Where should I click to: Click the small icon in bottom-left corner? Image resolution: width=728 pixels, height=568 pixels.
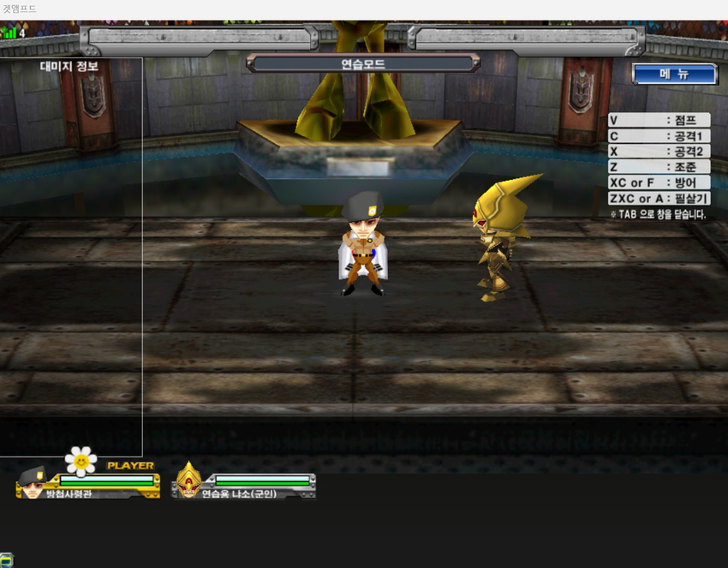click(x=5, y=561)
